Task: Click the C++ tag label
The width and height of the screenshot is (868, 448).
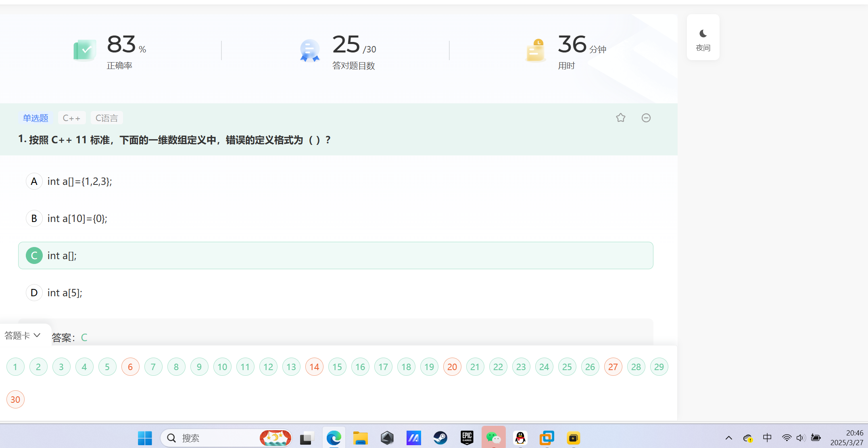Action: (x=71, y=118)
